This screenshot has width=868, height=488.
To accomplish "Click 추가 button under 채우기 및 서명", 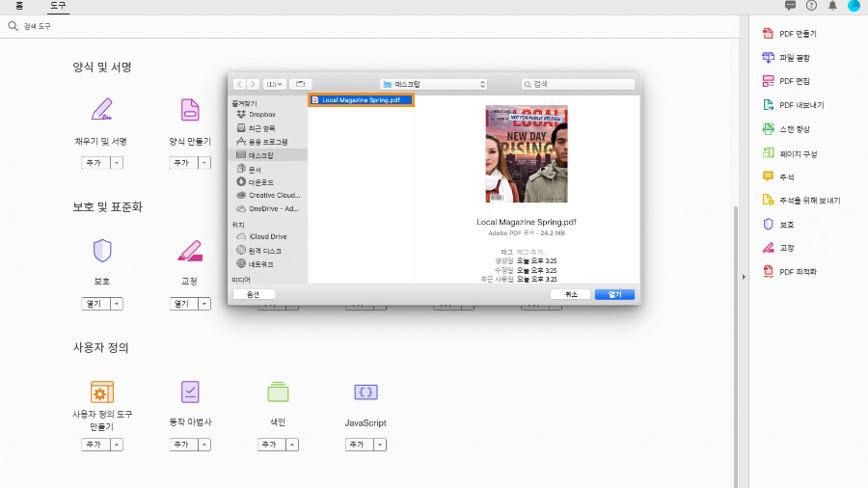I will (x=95, y=163).
